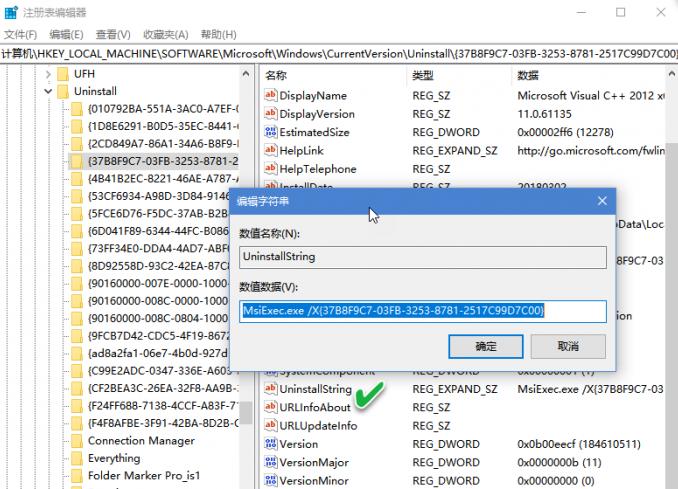Click the tree pane scroll up arrow
678x489 pixels.
pos(246,74)
